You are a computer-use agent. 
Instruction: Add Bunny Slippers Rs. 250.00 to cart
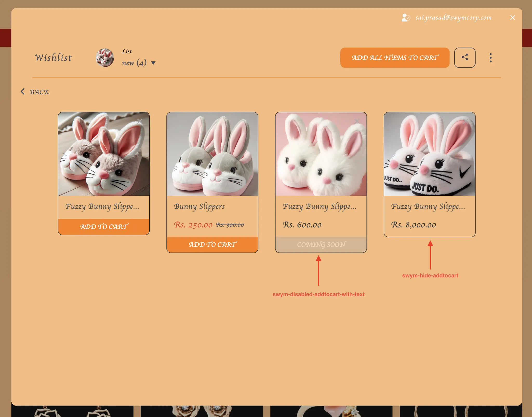pyautogui.click(x=212, y=244)
